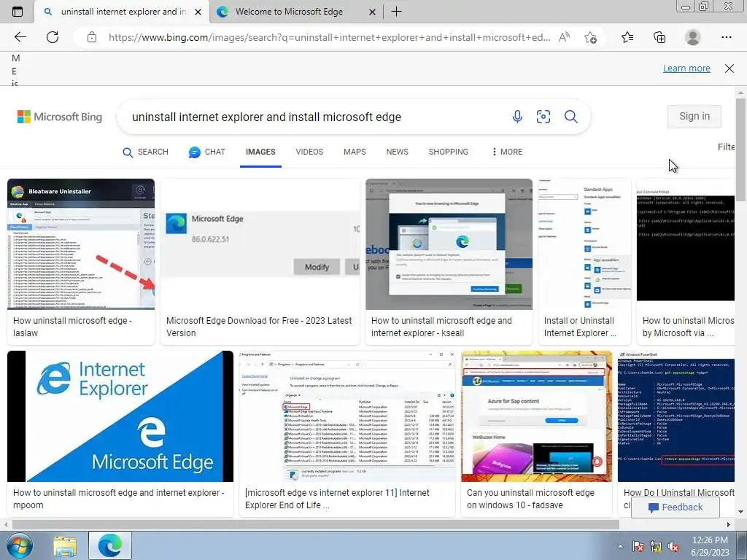Show hidden tray icons arrow
Viewport: 747px width, 560px height.
[x=620, y=546]
